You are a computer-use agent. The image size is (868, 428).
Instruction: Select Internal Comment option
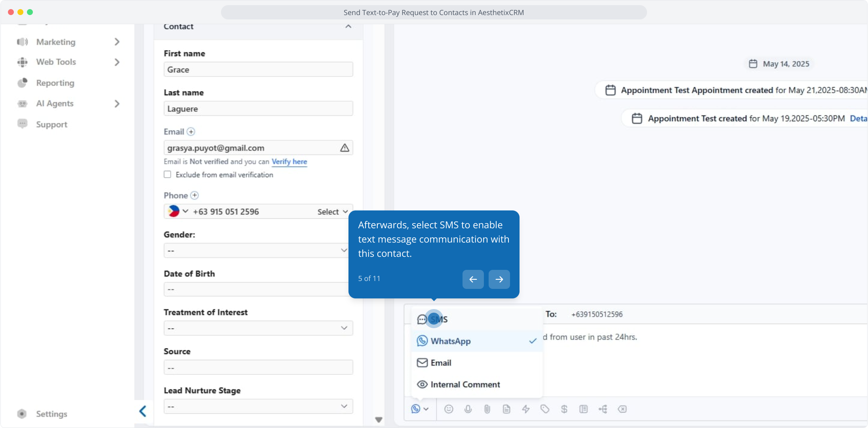click(x=465, y=384)
